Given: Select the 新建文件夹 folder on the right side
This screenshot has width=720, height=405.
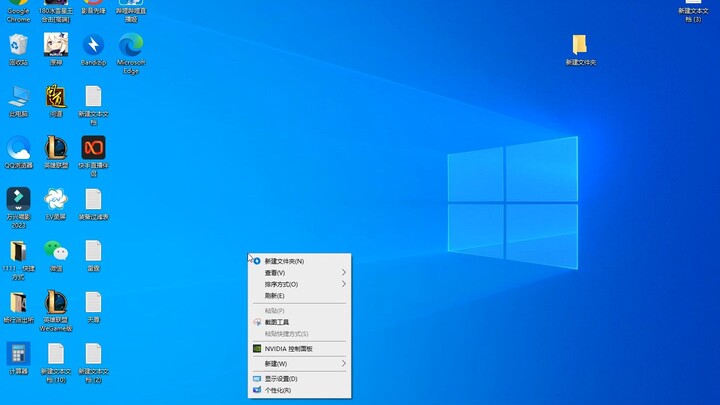Looking at the screenshot, I should click(580, 50).
